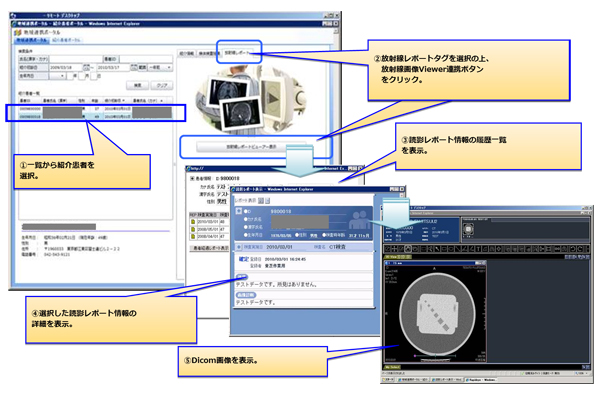Image resolution: width=600 pixels, height=395 pixels.
Task: Switch to the 紹介情報 tab
Action: click(x=186, y=54)
